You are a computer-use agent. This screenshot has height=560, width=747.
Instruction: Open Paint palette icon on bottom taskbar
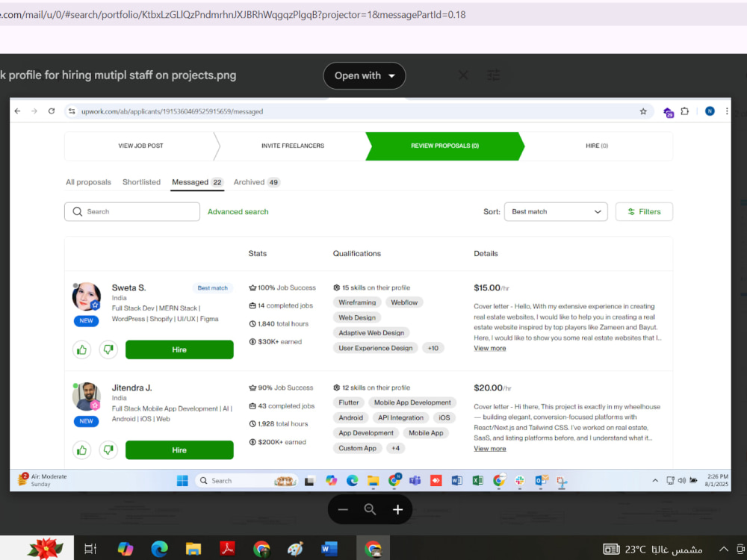pyautogui.click(x=295, y=549)
